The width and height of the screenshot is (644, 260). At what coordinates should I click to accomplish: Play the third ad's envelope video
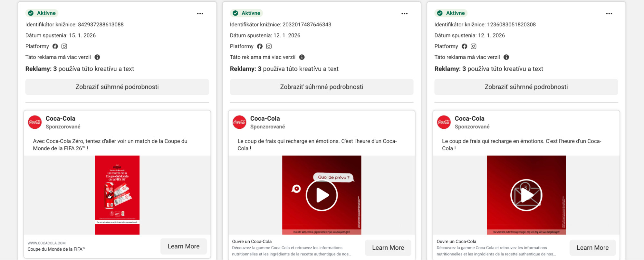[x=526, y=195]
